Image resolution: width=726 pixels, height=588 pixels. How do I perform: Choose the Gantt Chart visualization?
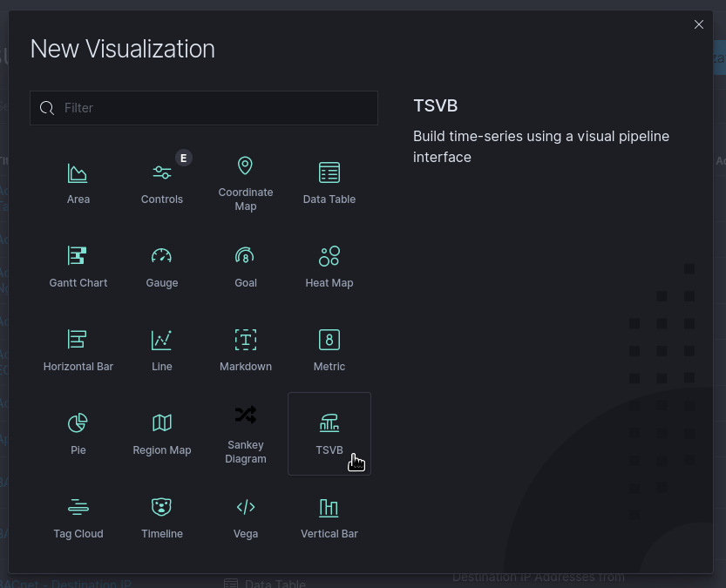(x=78, y=264)
